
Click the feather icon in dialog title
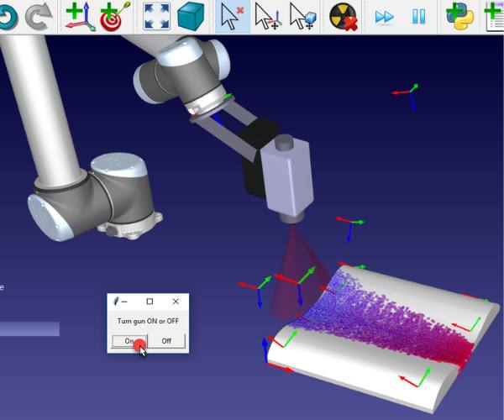click(116, 302)
